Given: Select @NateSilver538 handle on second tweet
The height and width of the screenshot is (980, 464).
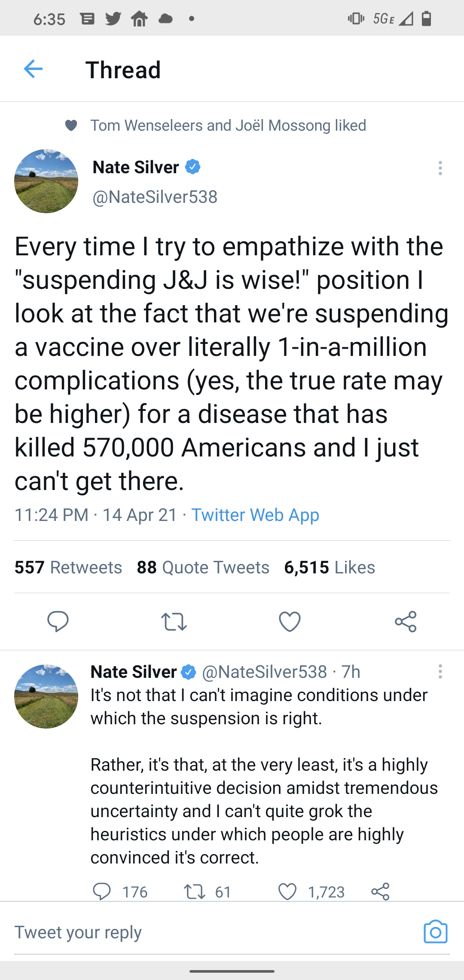Looking at the screenshot, I should pos(265,671).
